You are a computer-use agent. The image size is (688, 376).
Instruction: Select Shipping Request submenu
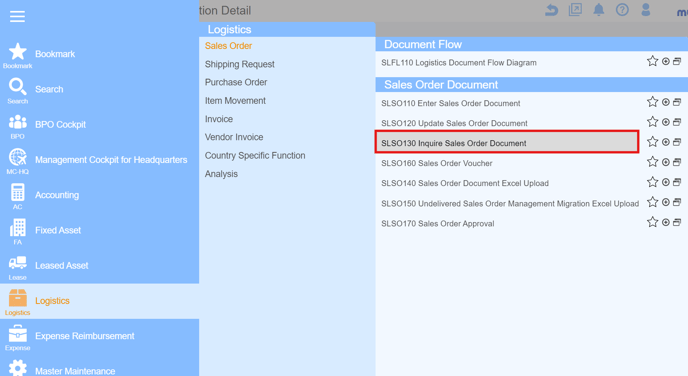click(x=240, y=64)
